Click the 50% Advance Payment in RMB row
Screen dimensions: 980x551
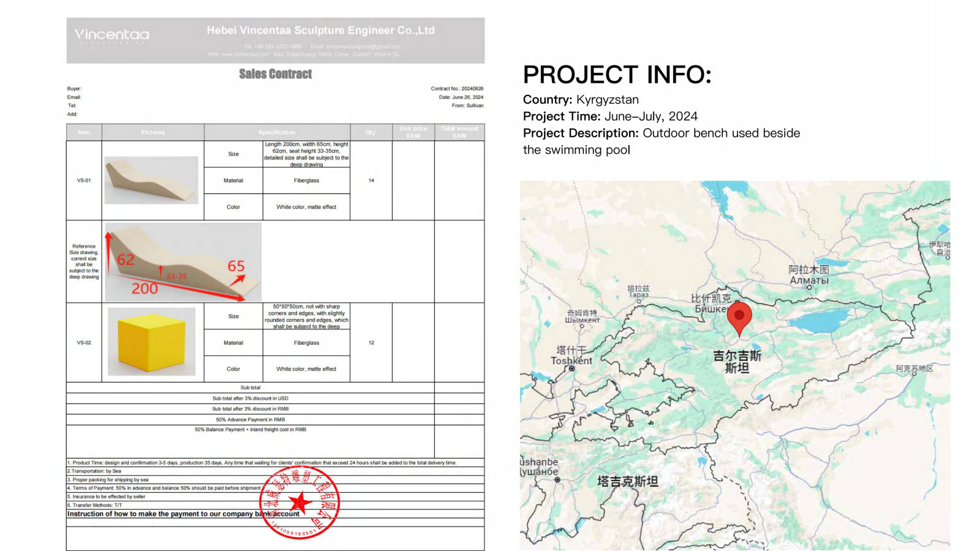point(250,420)
